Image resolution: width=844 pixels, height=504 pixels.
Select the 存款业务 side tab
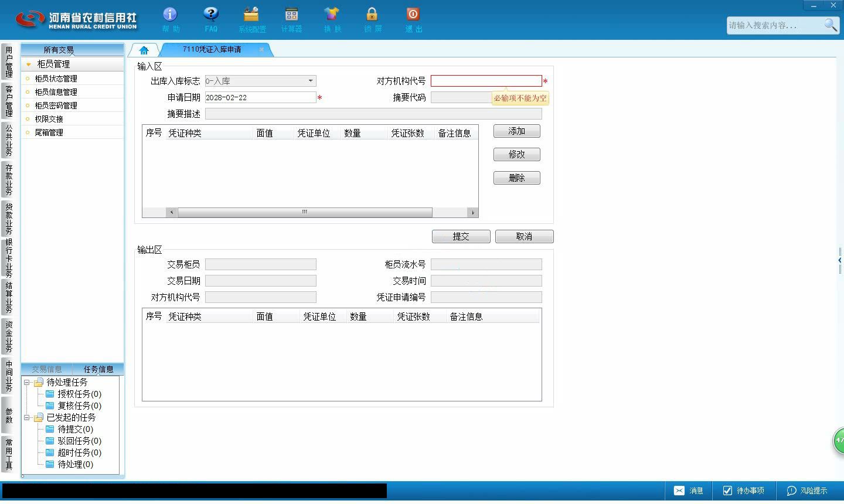pyautogui.click(x=9, y=179)
